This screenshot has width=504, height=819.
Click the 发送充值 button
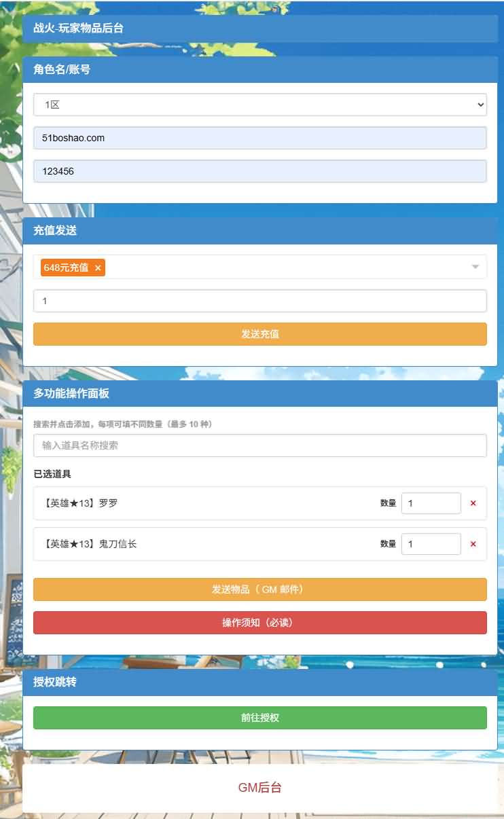[260, 334]
